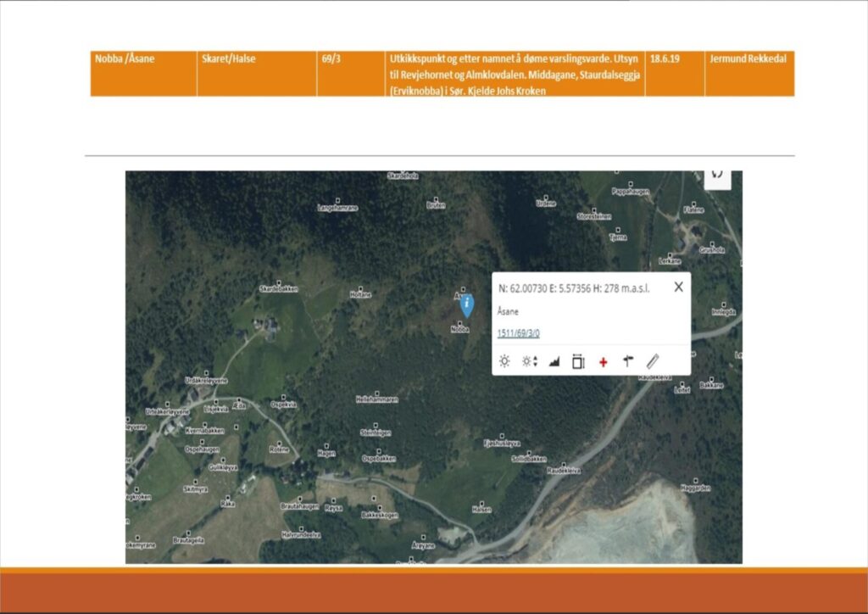Open the elevation profile chart icon
The height and width of the screenshot is (614, 868).
coord(554,361)
